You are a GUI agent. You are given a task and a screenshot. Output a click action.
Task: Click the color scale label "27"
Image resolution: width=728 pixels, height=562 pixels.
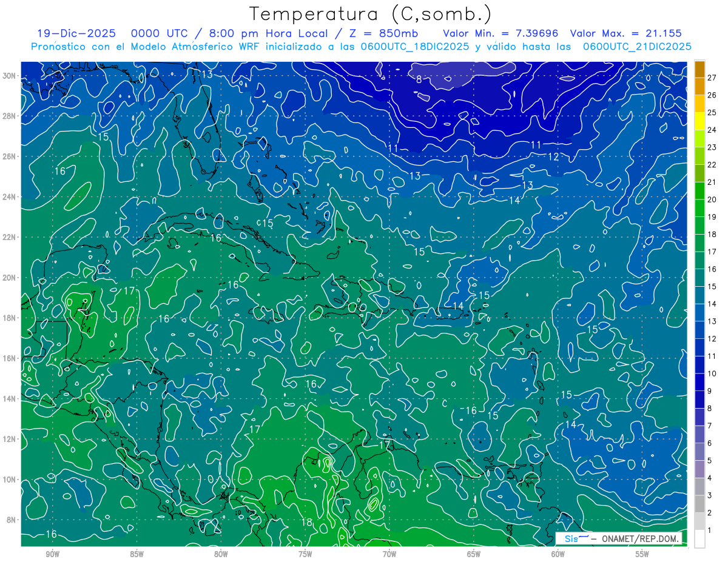tap(712, 77)
